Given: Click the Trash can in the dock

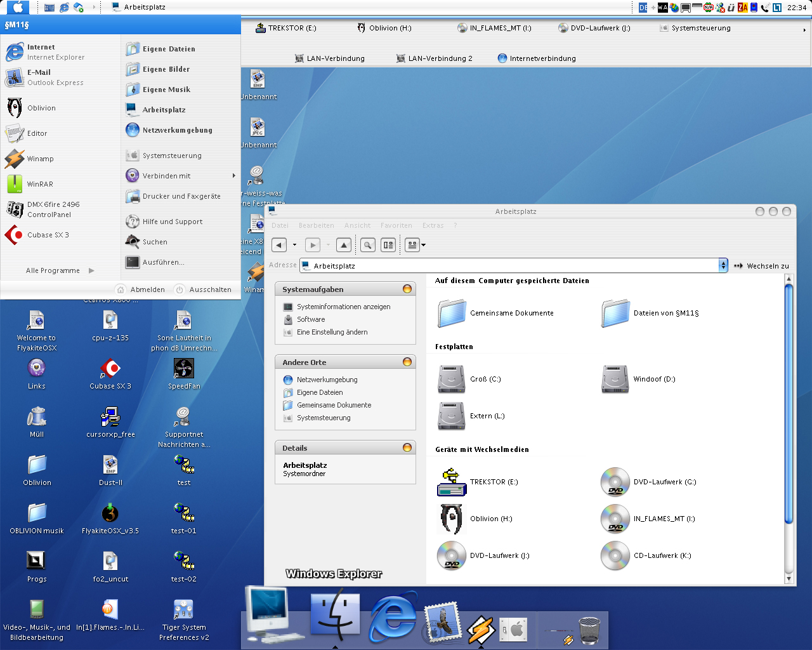Looking at the screenshot, I should pos(589,630).
